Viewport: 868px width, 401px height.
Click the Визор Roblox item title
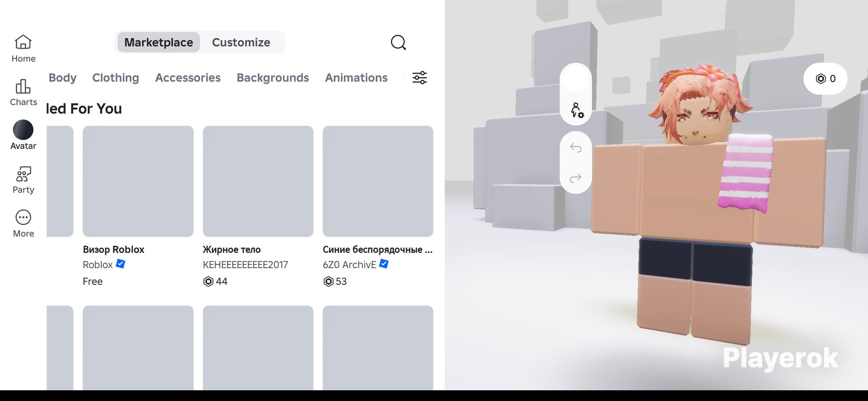tap(113, 249)
